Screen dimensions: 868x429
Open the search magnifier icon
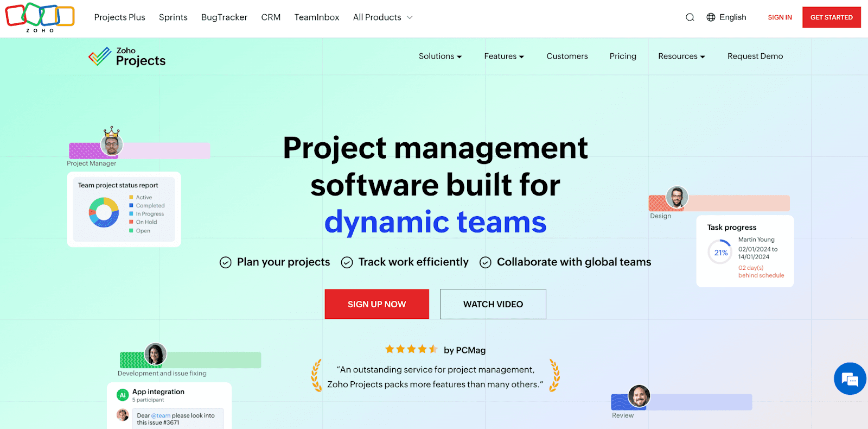coord(690,17)
